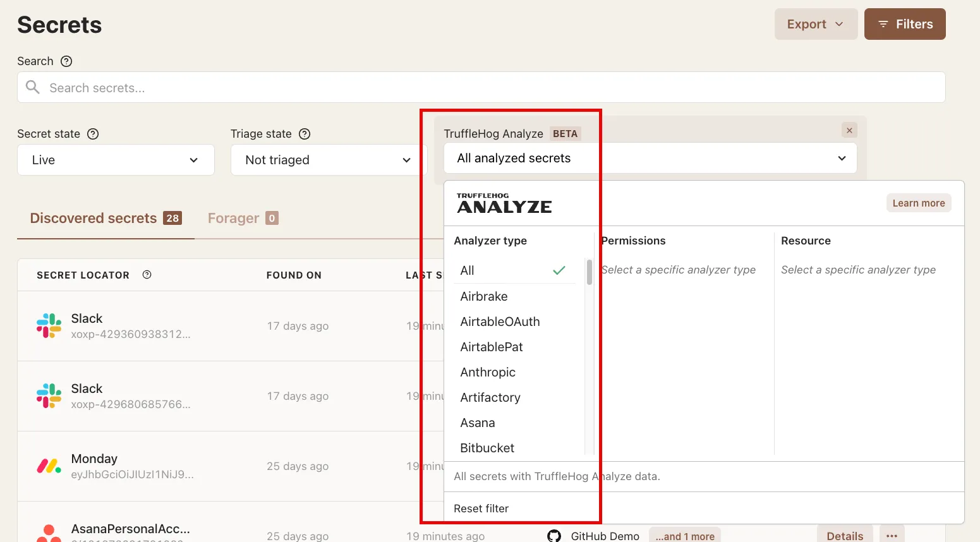980x542 pixels.
Task: Click the Search secrets input field
Action: tap(481, 87)
